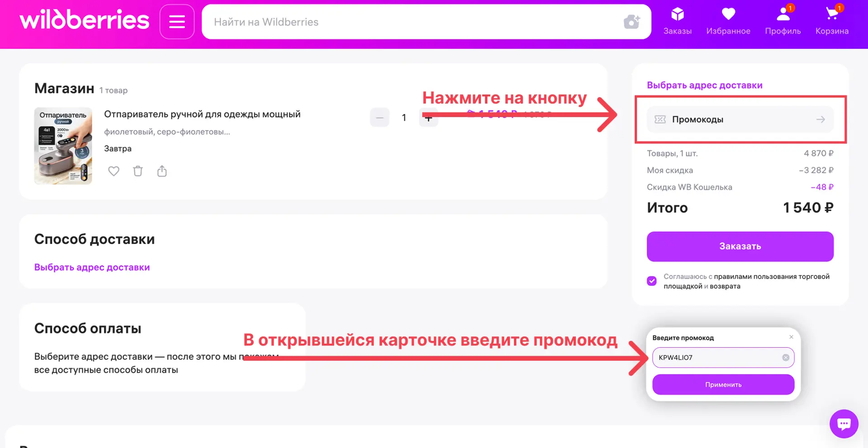The image size is (868, 448).
Task: Open the Профиль account icon
Action: (783, 21)
